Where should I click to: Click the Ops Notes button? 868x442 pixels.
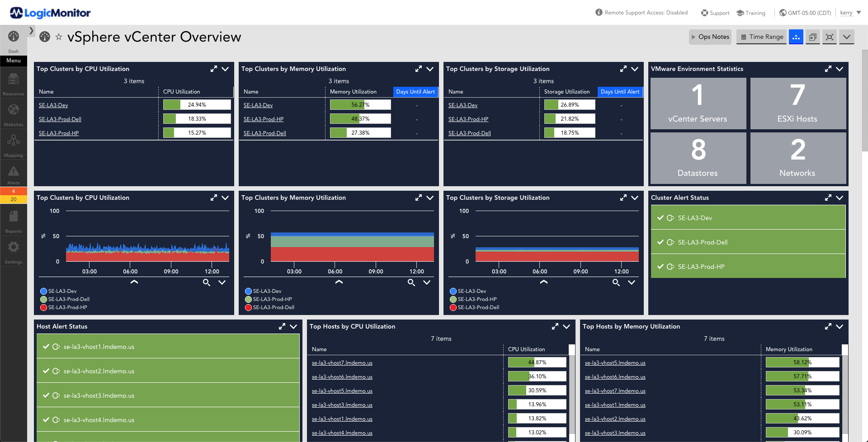710,37
